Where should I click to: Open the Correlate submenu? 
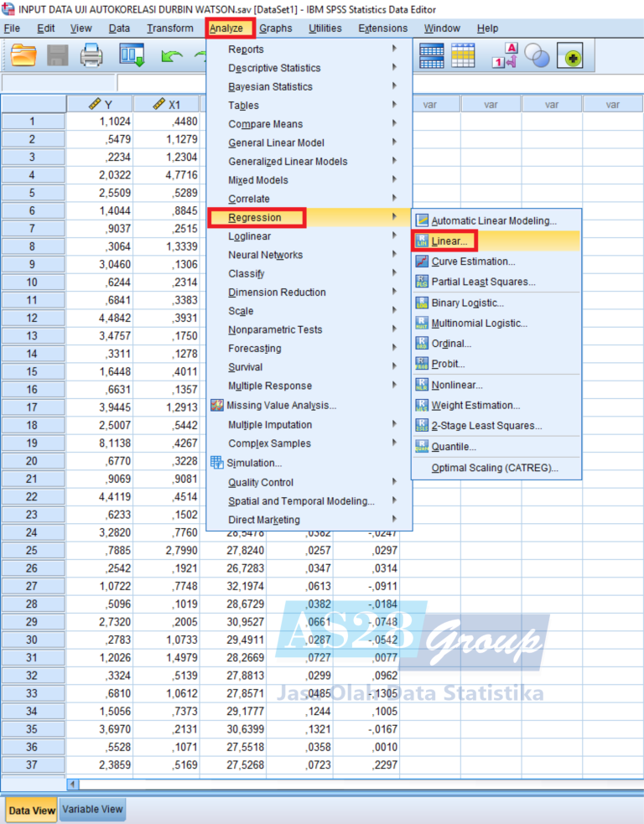point(249,199)
